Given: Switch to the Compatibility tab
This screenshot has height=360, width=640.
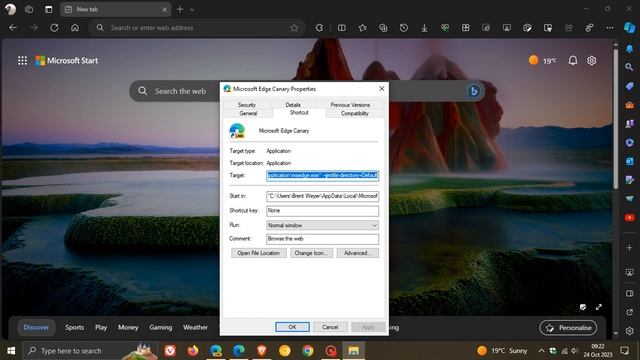Looking at the screenshot, I should pos(355,113).
